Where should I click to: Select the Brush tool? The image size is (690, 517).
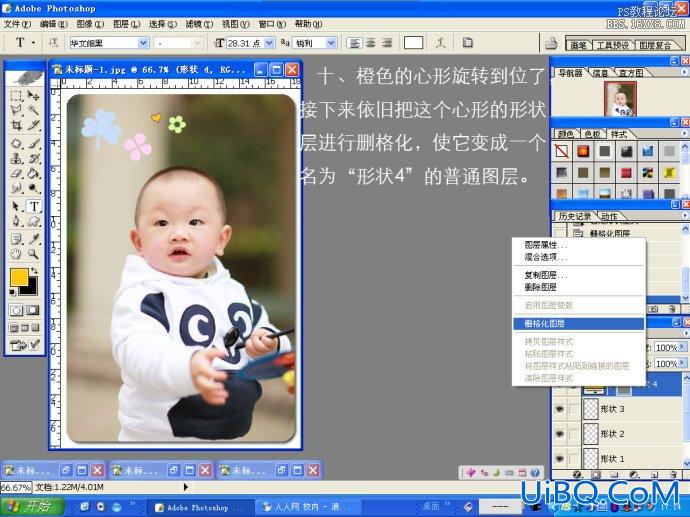pos(33,144)
